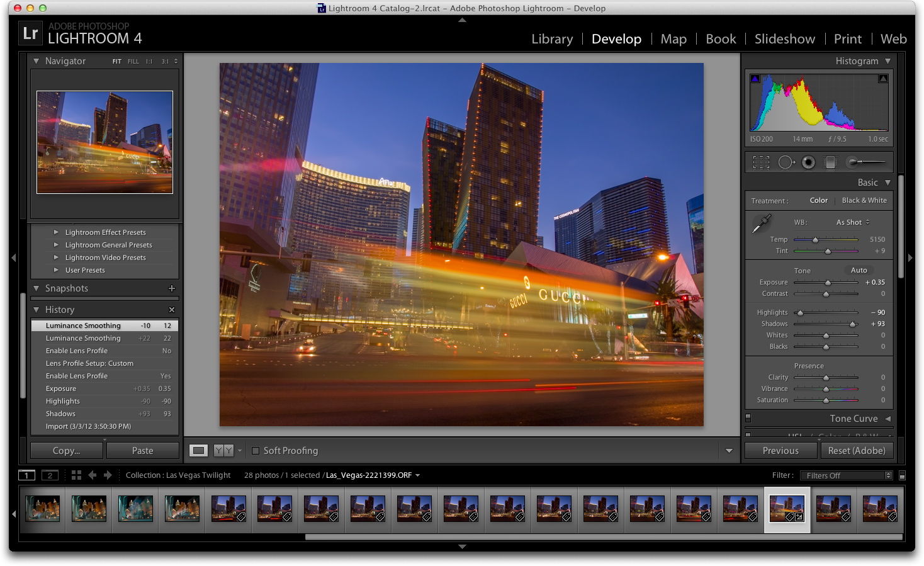Enable the Soft Proofing checkbox
This screenshot has height=566, width=924.
click(x=256, y=451)
